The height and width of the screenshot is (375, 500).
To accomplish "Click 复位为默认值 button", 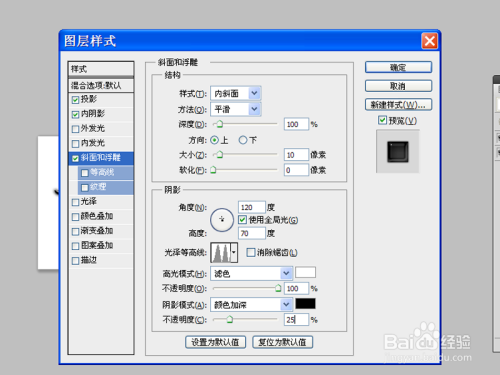I will pyautogui.click(x=283, y=342).
